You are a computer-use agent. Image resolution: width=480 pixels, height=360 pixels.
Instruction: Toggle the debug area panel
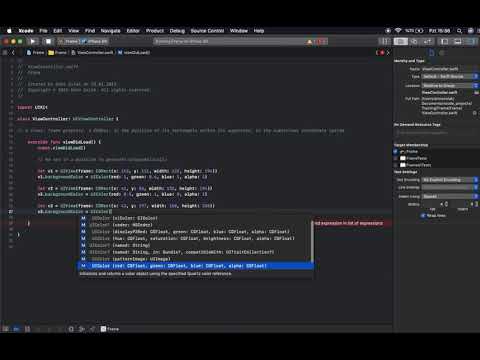coord(458,41)
